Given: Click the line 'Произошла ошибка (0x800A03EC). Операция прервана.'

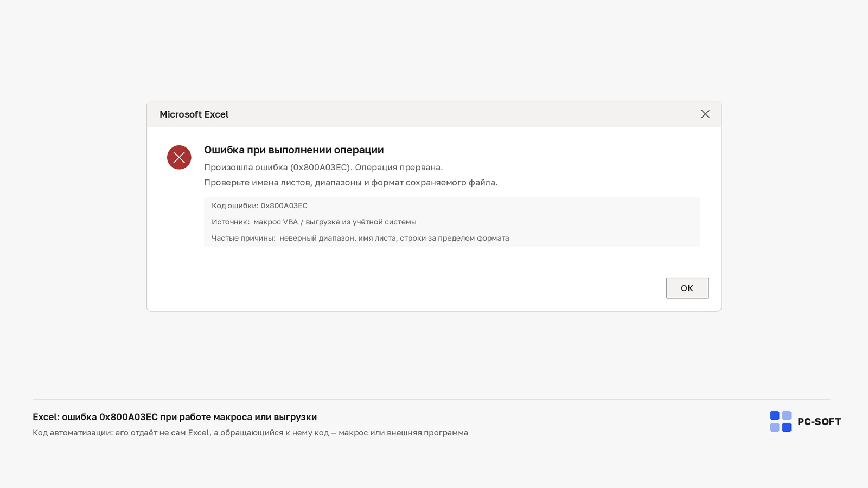Looking at the screenshot, I should (x=323, y=167).
